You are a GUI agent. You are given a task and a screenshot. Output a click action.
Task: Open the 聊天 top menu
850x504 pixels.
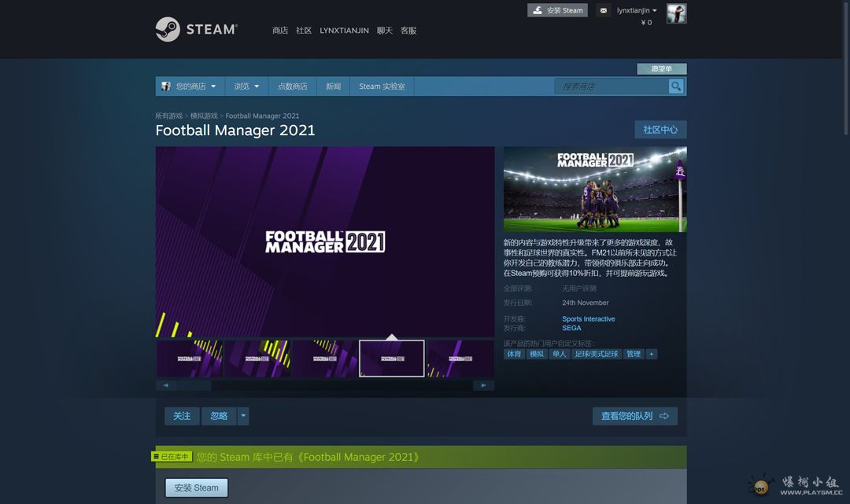click(384, 31)
